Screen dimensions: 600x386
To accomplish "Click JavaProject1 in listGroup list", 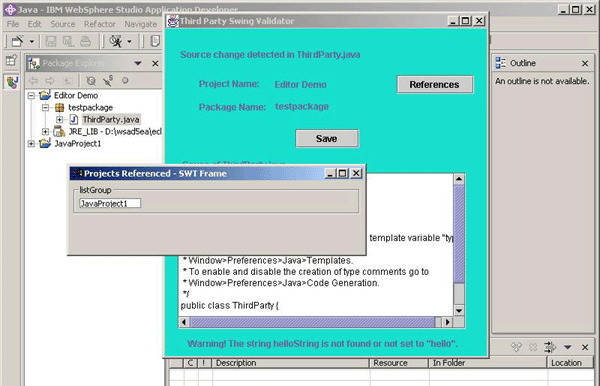I will (x=109, y=204).
